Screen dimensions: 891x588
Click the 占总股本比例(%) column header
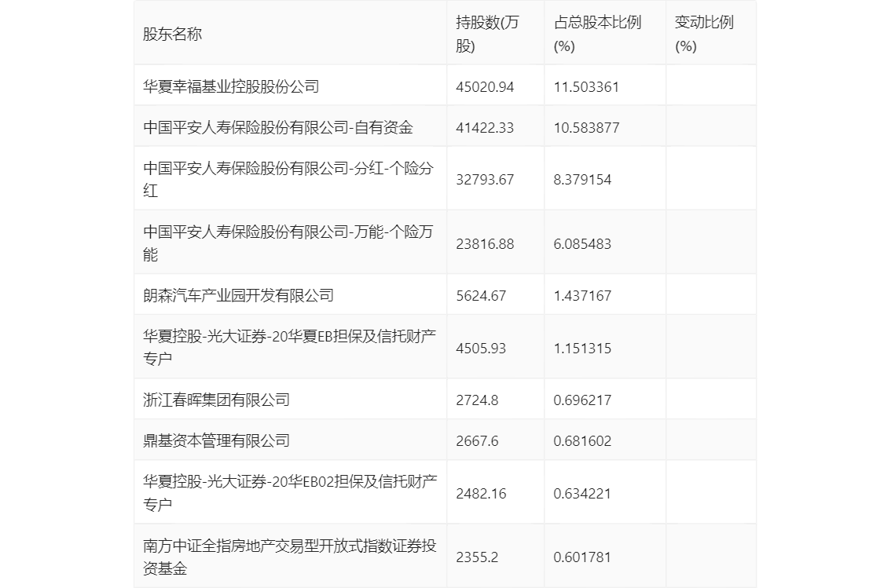point(597,34)
